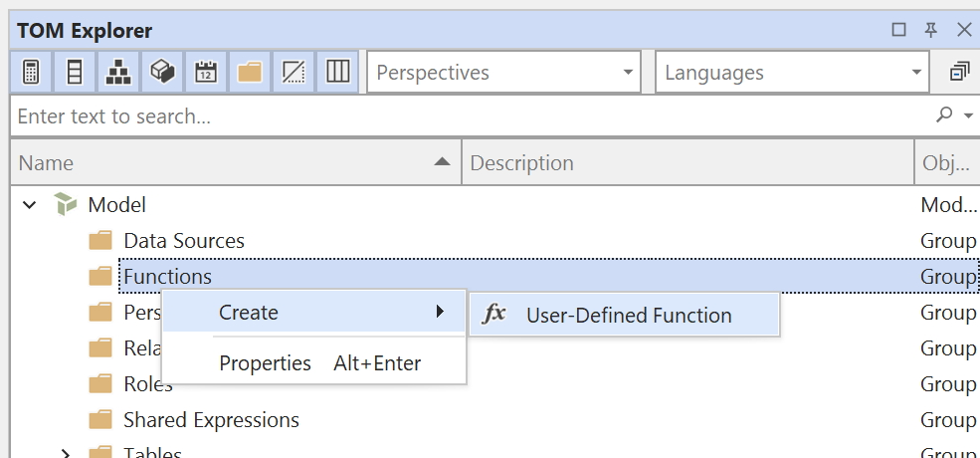Toggle the display folders toolbar icon
This screenshot has width=980, height=458.
[250, 73]
